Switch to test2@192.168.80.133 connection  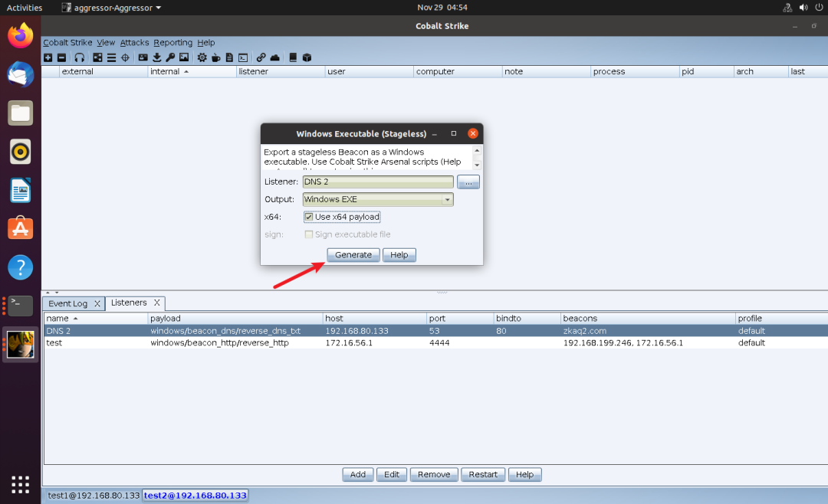point(195,496)
